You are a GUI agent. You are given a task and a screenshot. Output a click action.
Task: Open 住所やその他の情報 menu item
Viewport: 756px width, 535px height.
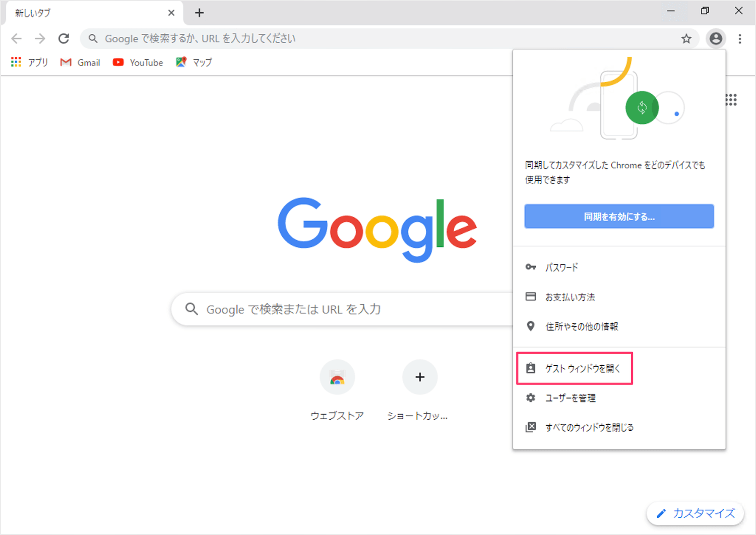point(619,326)
